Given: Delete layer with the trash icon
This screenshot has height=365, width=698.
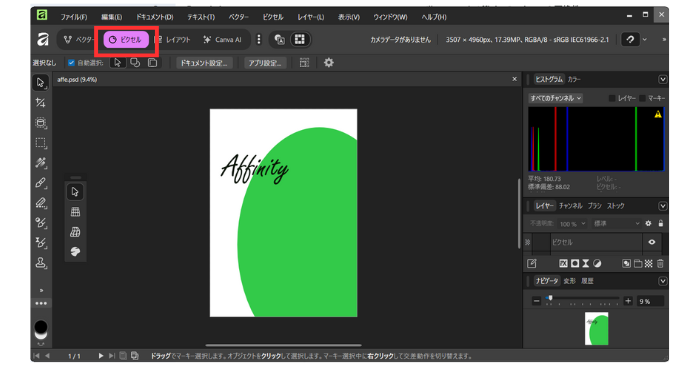Looking at the screenshot, I should (660, 264).
